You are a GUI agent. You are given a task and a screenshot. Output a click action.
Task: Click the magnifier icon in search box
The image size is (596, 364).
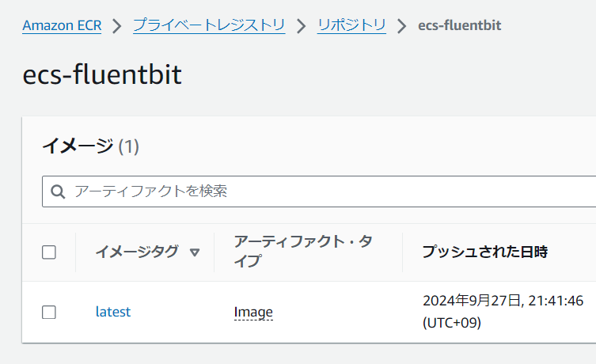point(58,191)
